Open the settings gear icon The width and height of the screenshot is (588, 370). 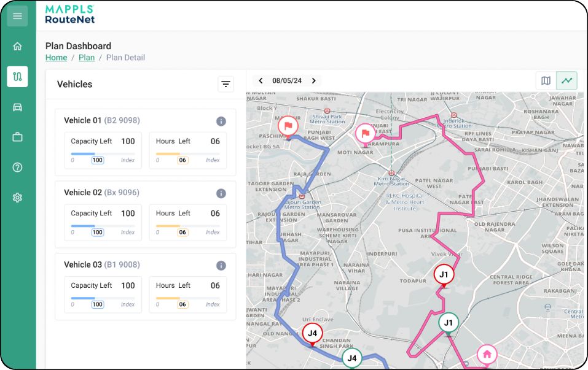tap(17, 198)
